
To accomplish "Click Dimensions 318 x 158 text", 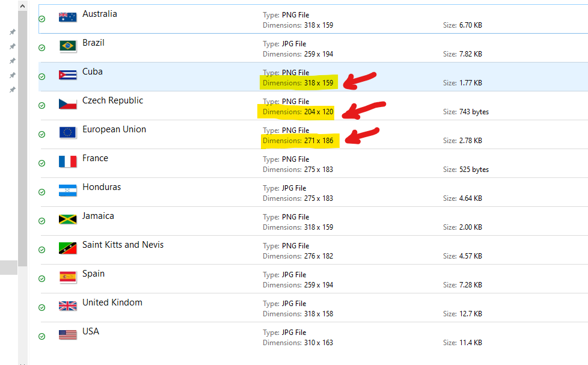I will tap(298, 314).
